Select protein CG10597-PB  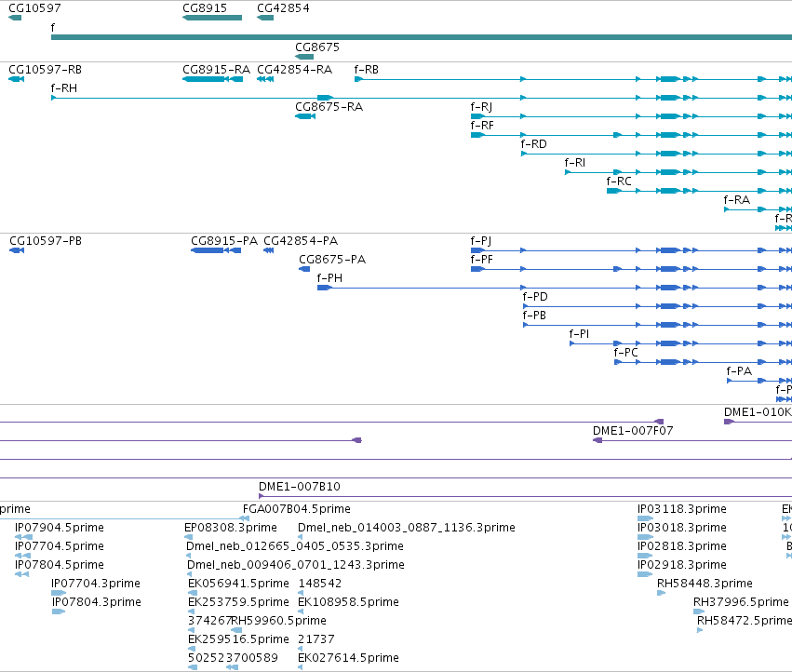[46, 241]
